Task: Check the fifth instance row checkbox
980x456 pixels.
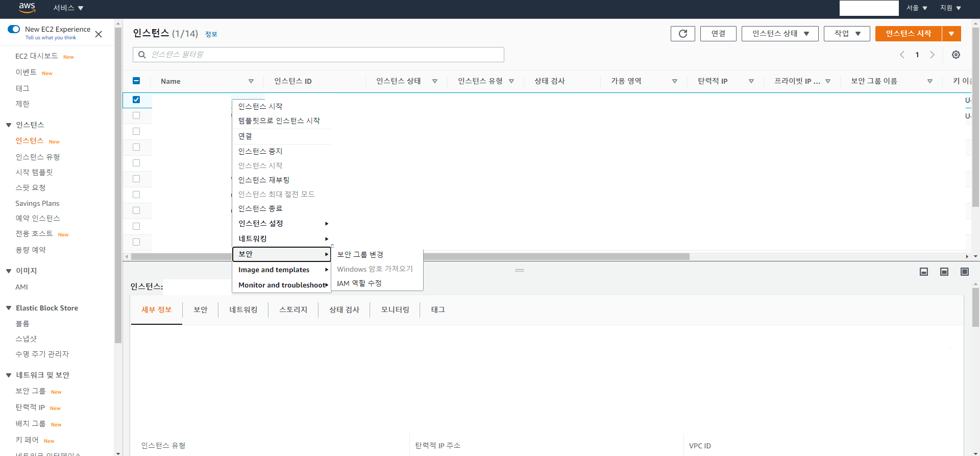Action: tap(136, 163)
